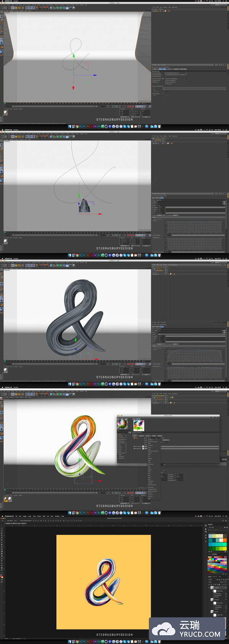Toggle Seen by Transparency checkbox in Compositing tag

[186, 78]
